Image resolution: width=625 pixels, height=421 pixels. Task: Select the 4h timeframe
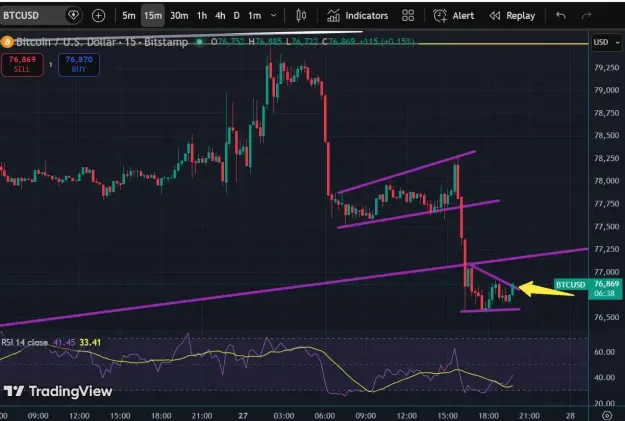(x=220, y=16)
